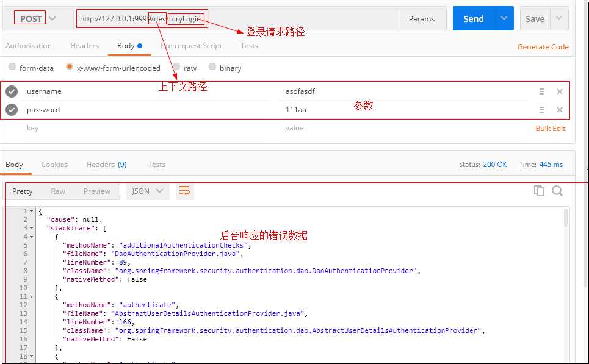Open the response Cookies tab
The image size is (589, 364).
click(x=54, y=165)
